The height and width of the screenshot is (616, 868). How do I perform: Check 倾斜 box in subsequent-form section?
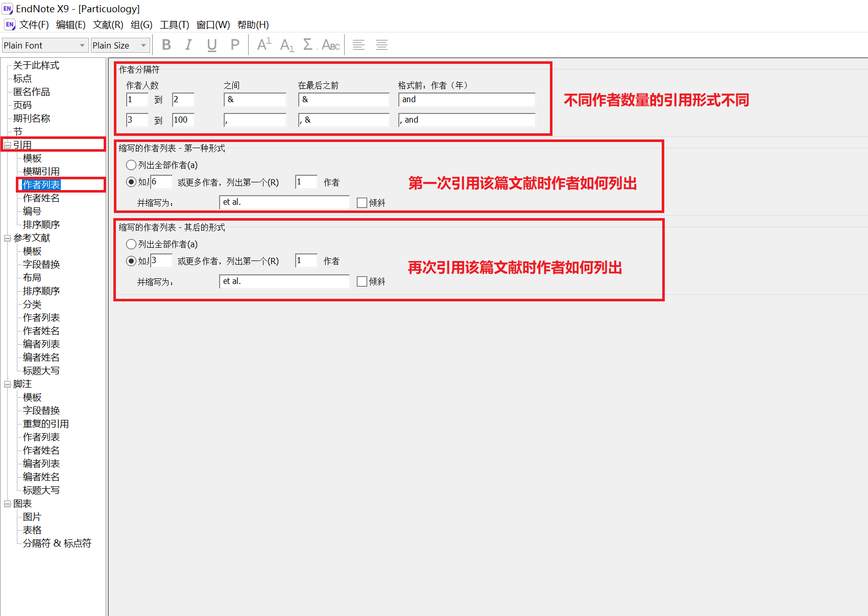click(362, 281)
